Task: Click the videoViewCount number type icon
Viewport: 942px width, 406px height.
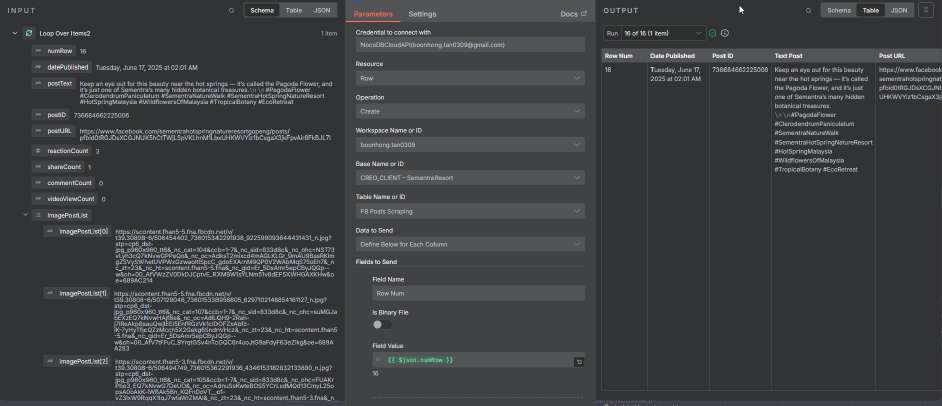Action: pos(38,199)
